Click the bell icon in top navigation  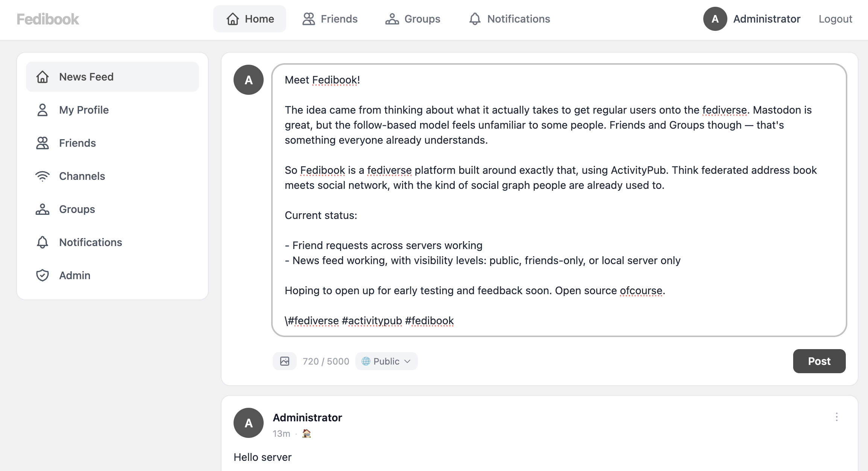point(475,19)
